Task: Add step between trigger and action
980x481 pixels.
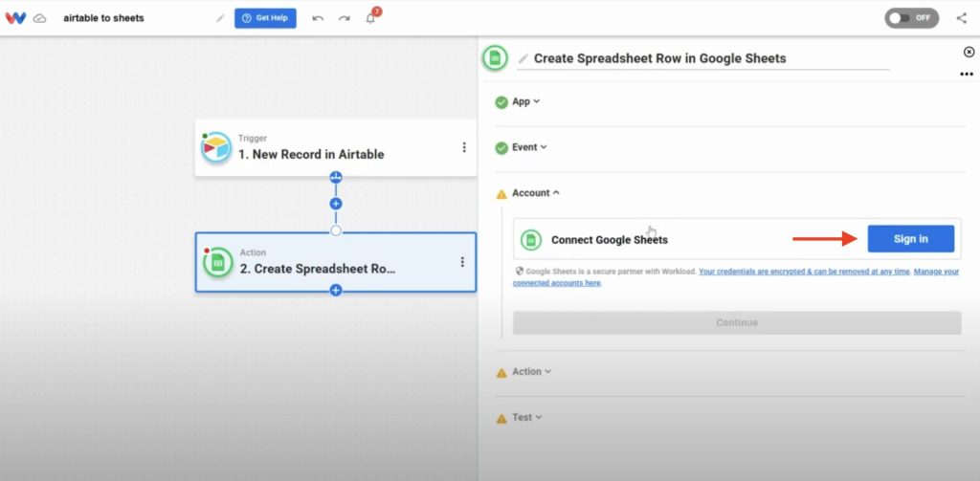Action: click(x=336, y=204)
